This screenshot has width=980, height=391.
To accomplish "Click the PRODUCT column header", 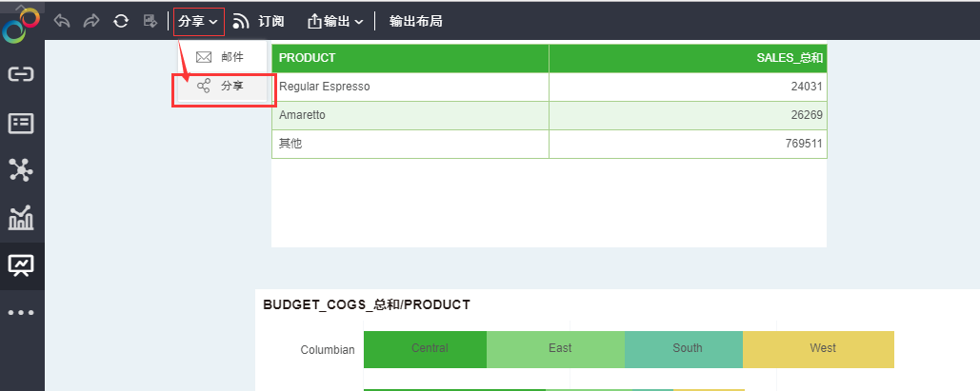I will click(x=410, y=58).
